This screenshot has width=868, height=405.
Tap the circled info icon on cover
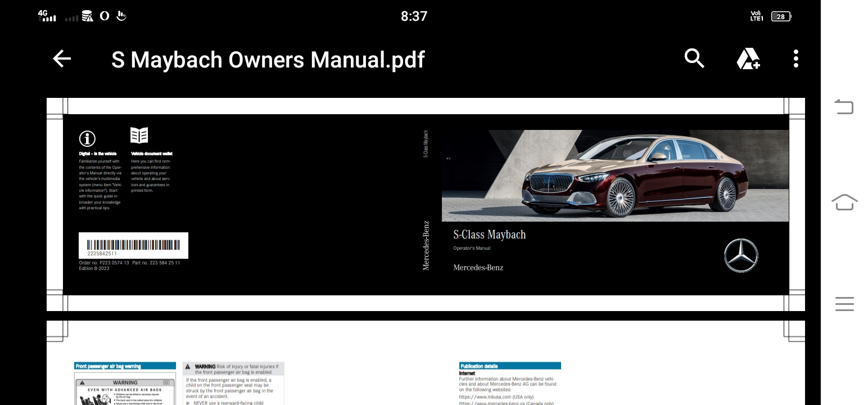pos(87,138)
